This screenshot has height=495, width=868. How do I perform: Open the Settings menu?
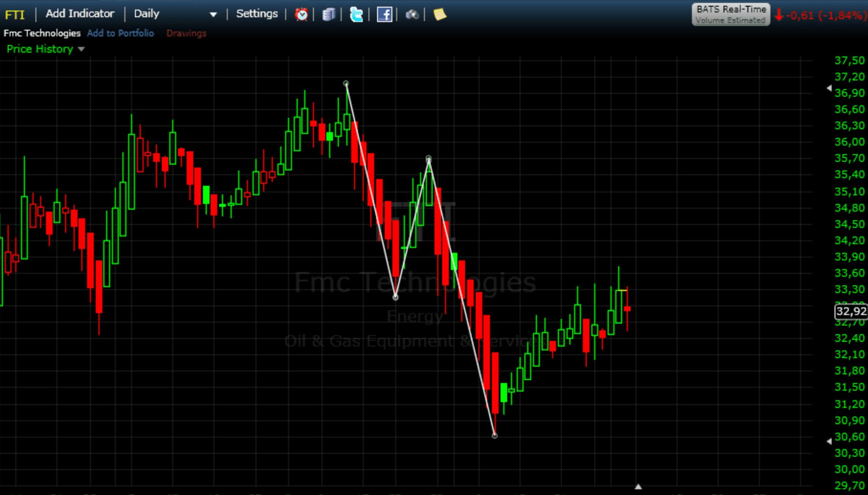pos(256,14)
